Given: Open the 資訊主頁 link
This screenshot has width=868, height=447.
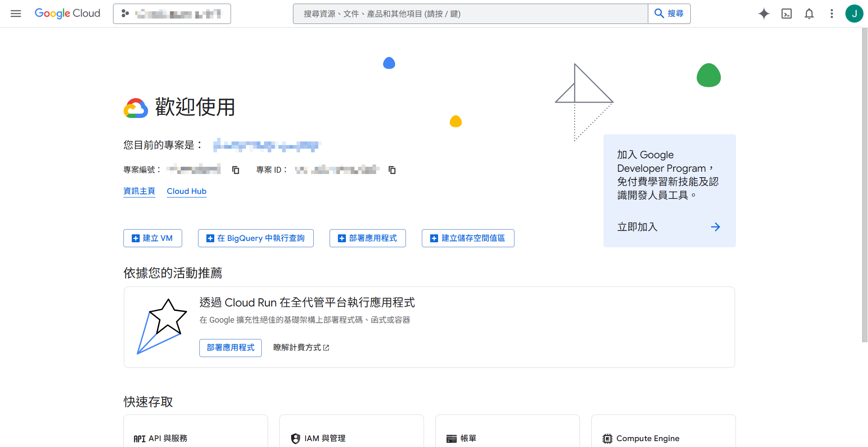Looking at the screenshot, I should click(x=139, y=191).
